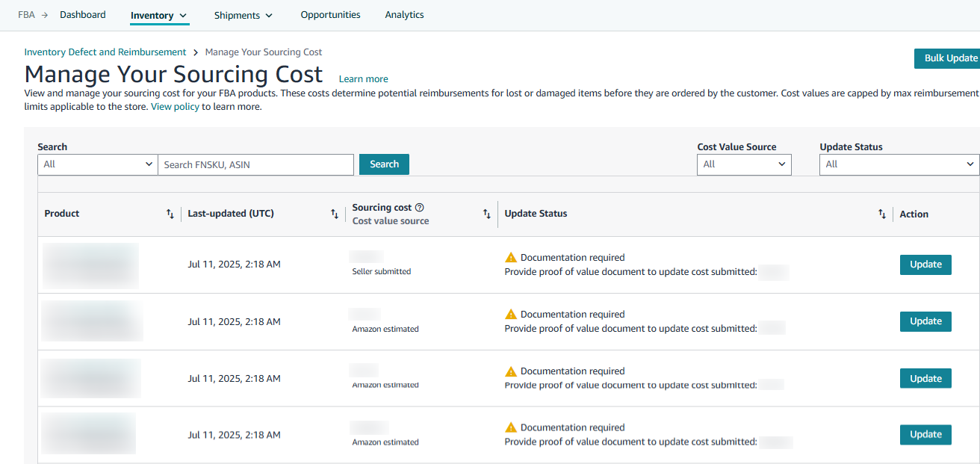Screen dimensions: 980x464
Task: Switch to the Analytics tab
Action: coord(404,15)
